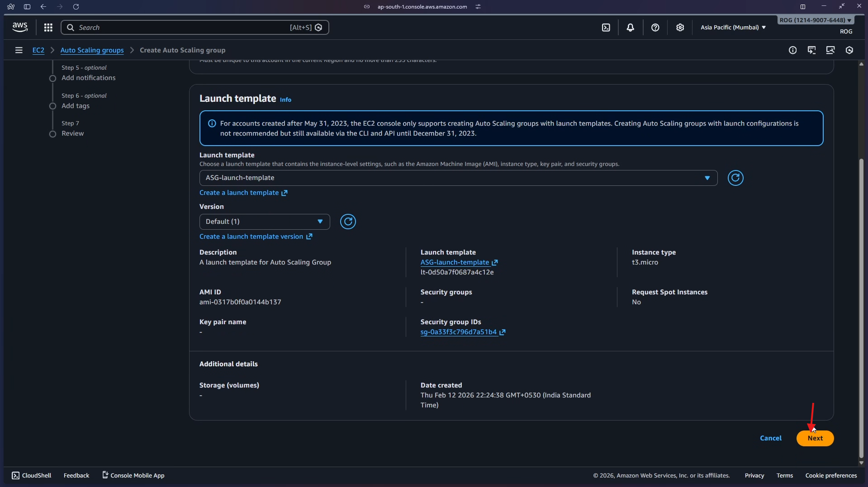Open the settings gear icon
The image size is (868, 487).
(x=680, y=27)
